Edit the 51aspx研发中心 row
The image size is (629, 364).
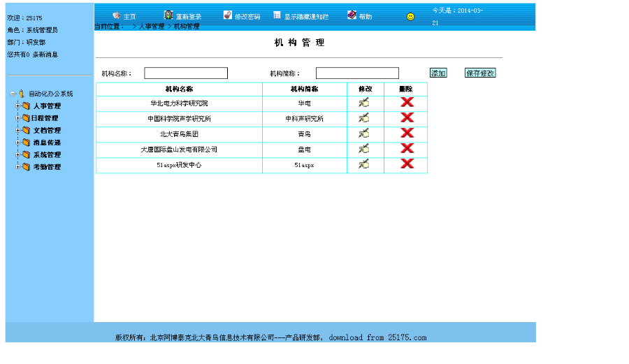[x=364, y=164]
